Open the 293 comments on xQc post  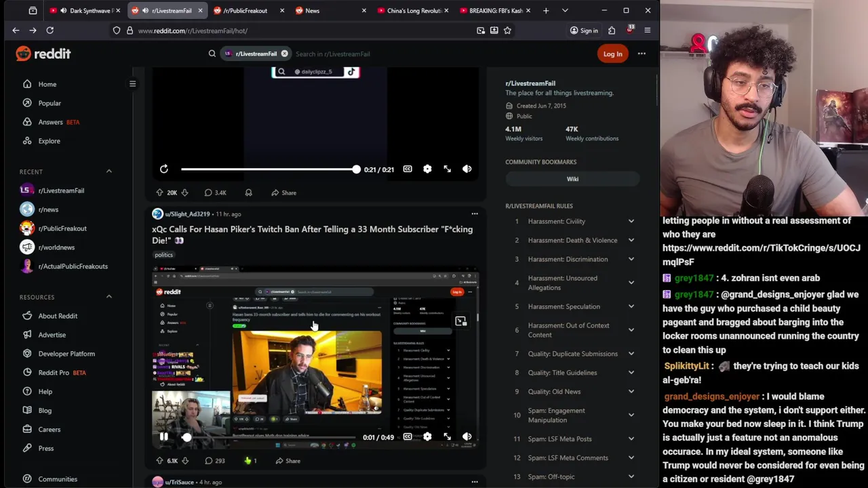(x=215, y=461)
